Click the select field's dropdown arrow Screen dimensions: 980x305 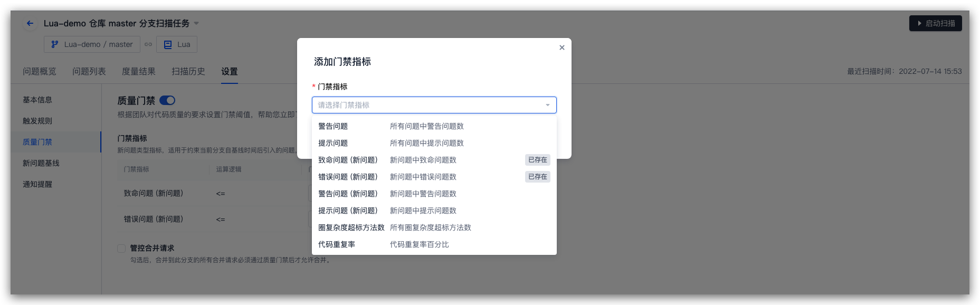[548, 105]
